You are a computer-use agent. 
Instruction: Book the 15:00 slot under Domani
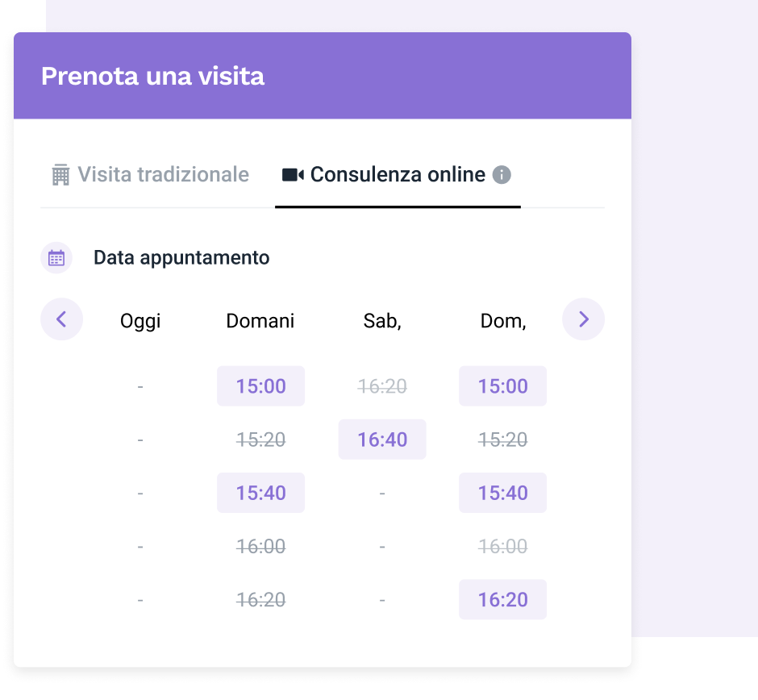pos(260,386)
